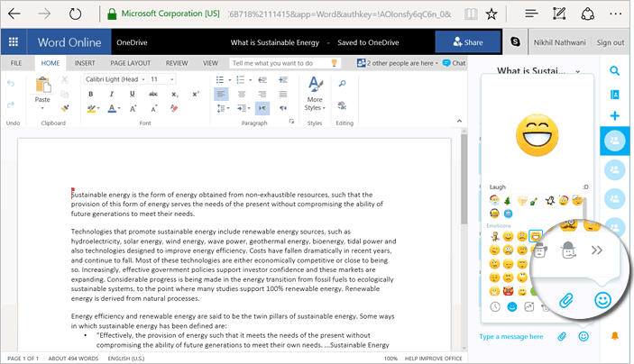The height and width of the screenshot is (364, 634).
Task: Click Sign out link
Action: coord(610,42)
